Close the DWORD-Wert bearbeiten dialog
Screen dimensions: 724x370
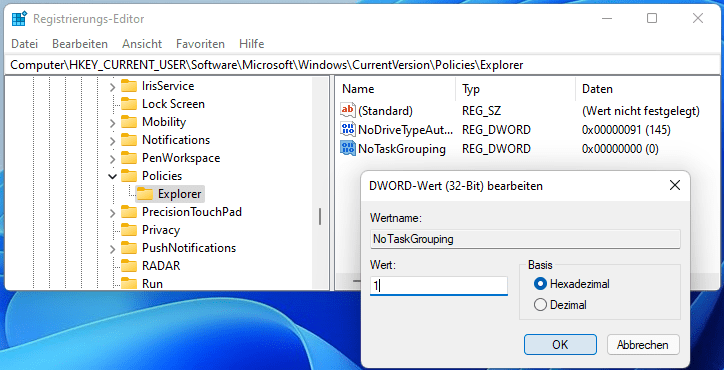pyautogui.click(x=675, y=186)
